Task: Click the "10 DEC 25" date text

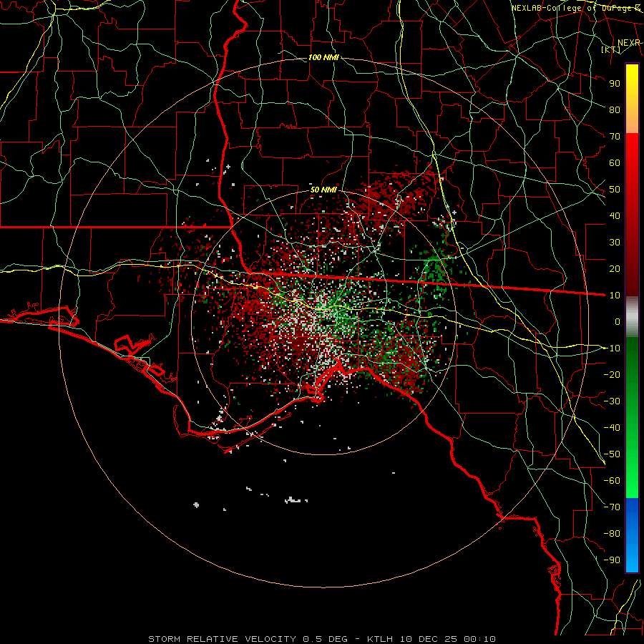Action: (x=429, y=639)
